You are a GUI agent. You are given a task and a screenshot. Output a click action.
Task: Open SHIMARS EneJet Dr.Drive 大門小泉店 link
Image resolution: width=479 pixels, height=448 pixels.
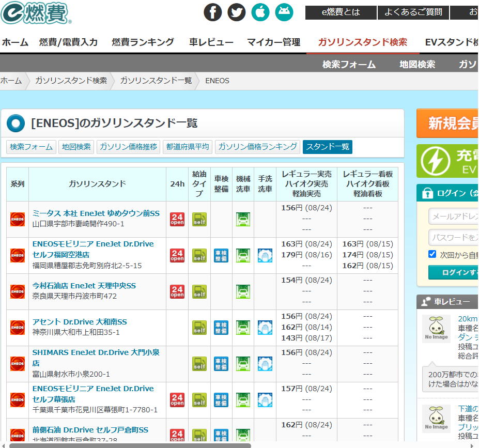click(x=96, y=358)
